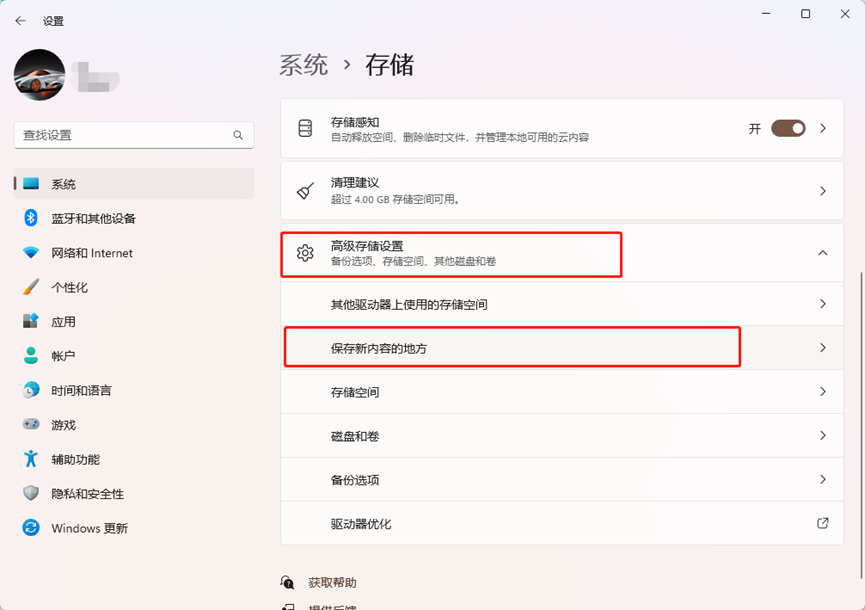Expand 保存新内容的地方 chevron arrow
865x610 pixels.
point(823,348)
